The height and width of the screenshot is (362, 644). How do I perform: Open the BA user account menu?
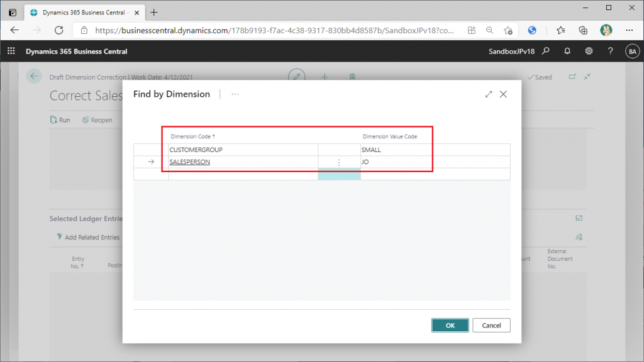click(632, 51)
